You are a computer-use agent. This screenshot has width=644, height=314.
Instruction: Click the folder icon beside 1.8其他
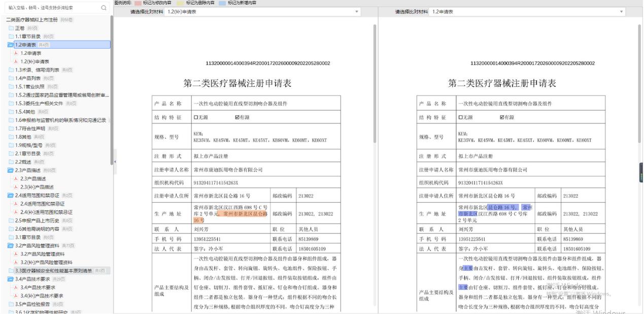(x=11, y=137)
